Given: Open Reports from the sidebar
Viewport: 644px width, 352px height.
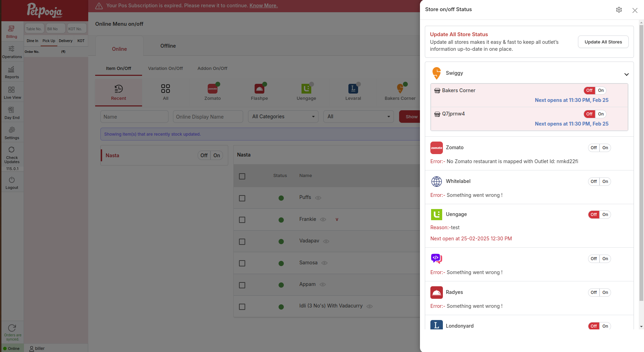Looking at the screenshot, I should coord(12,72).
